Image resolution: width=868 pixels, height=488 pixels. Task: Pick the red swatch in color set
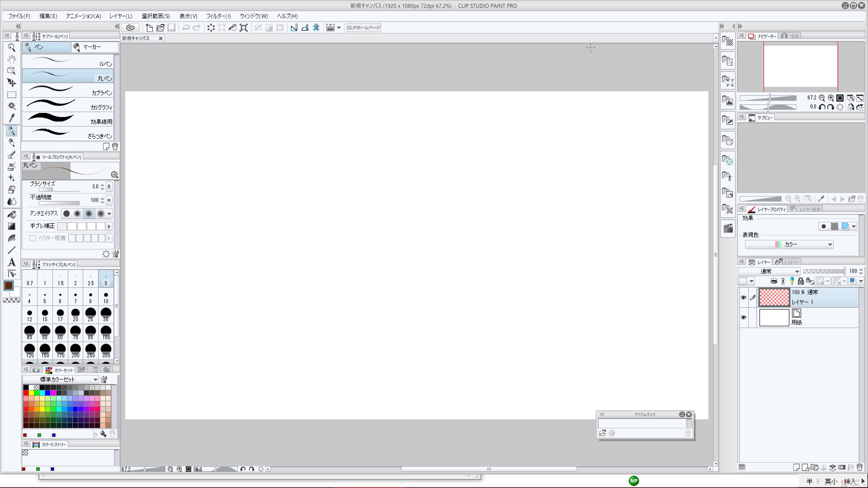(x=26, y=393)
